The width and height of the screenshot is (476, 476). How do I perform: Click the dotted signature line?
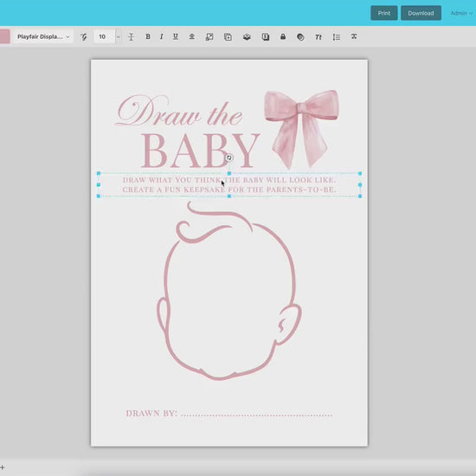[x=257, y=415]
